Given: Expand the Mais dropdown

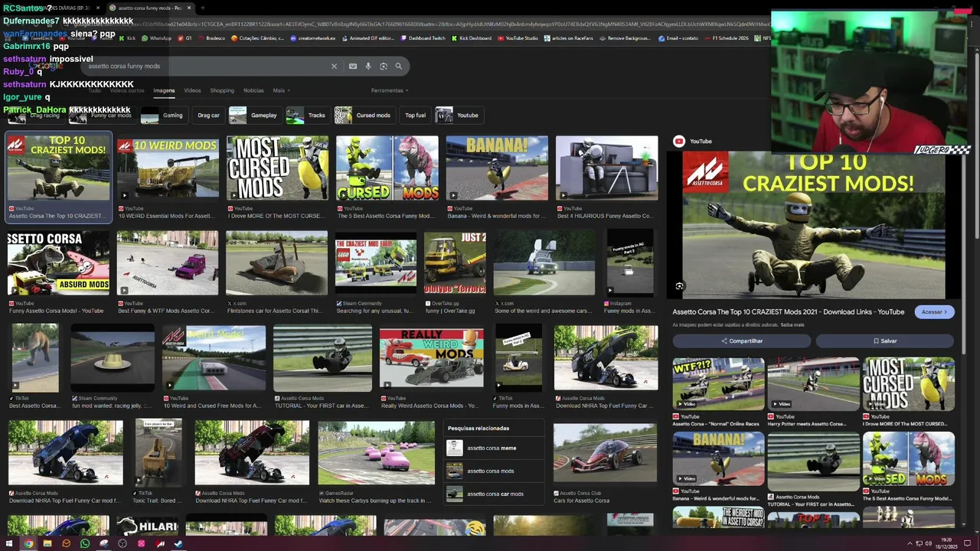Looking at the screenshot, I should (281, 90).
